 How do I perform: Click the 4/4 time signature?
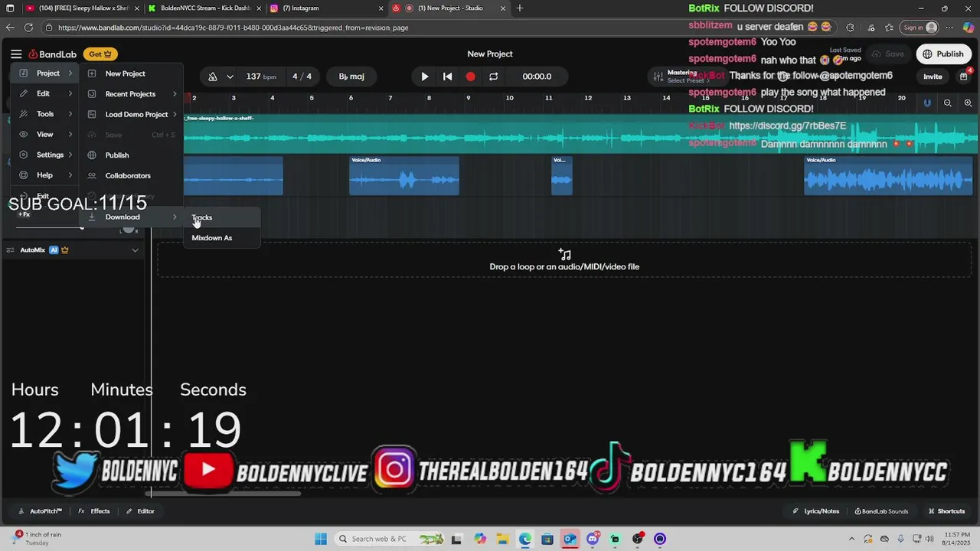coord(302,77)
